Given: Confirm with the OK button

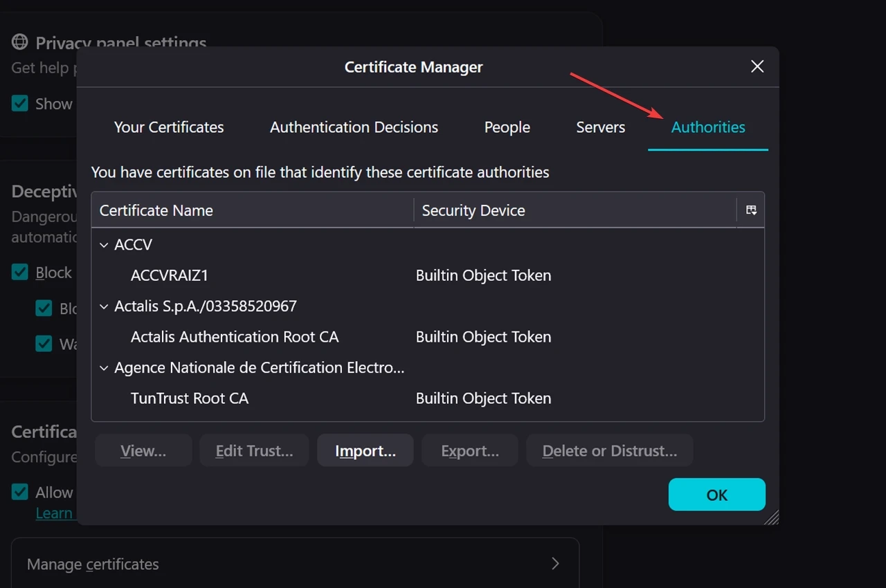Looking at the screenshot, I should pyautogui.click(x=717, y=495).
